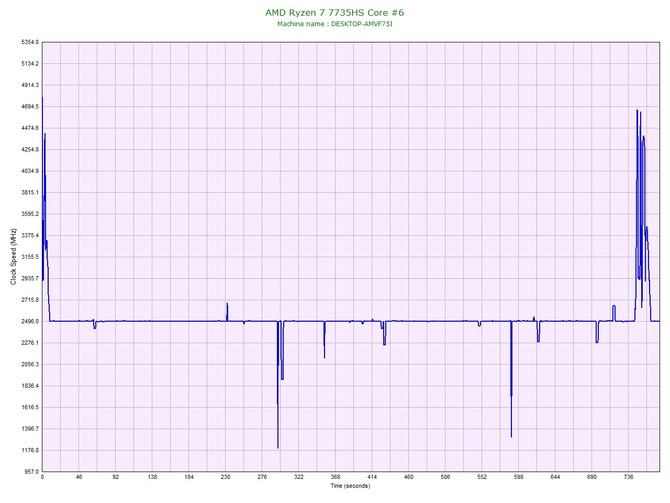Viewport: 670px width, 503px height.
Task: Click the '460' x-axis tick label
Action: tap(409, 477)
